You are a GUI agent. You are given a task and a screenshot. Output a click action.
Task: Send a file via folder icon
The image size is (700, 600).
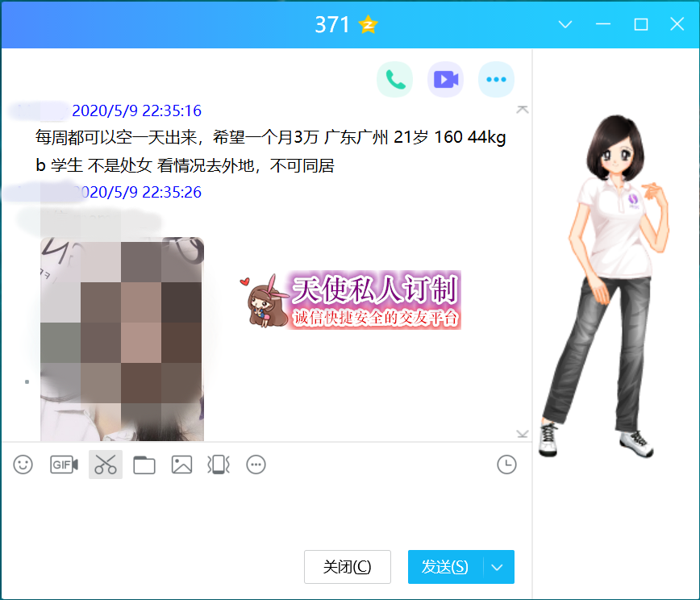[x=144, y=465]
